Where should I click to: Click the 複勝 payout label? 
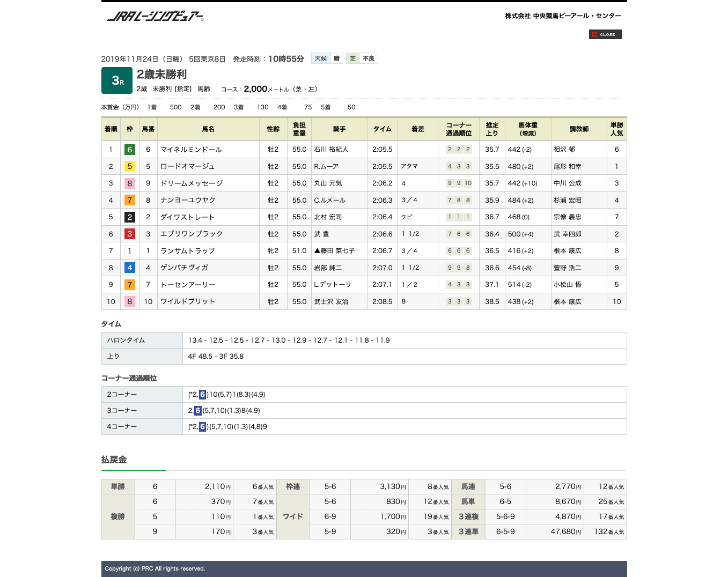[x=118, y=516]
